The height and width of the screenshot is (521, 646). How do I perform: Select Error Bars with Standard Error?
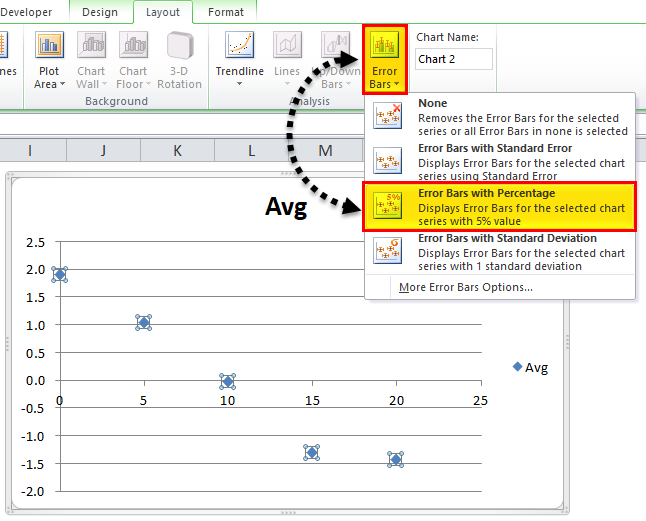[500, 161]
